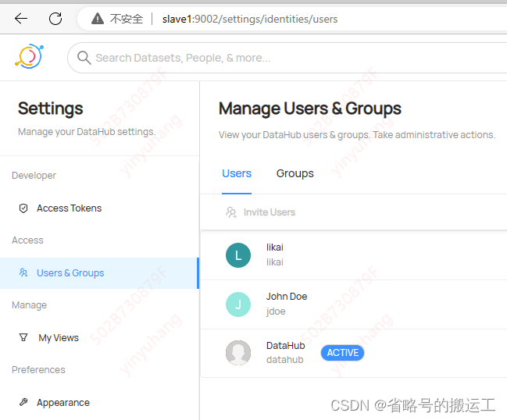Click the Manage section label
Image resolution: width=507 pixels, height=420 pixels.
(30, 305)
